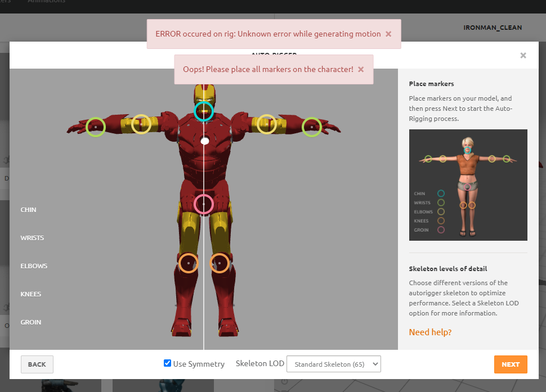Select the pink groin marker on the character
Screen dimensions: 546x392
204,204
